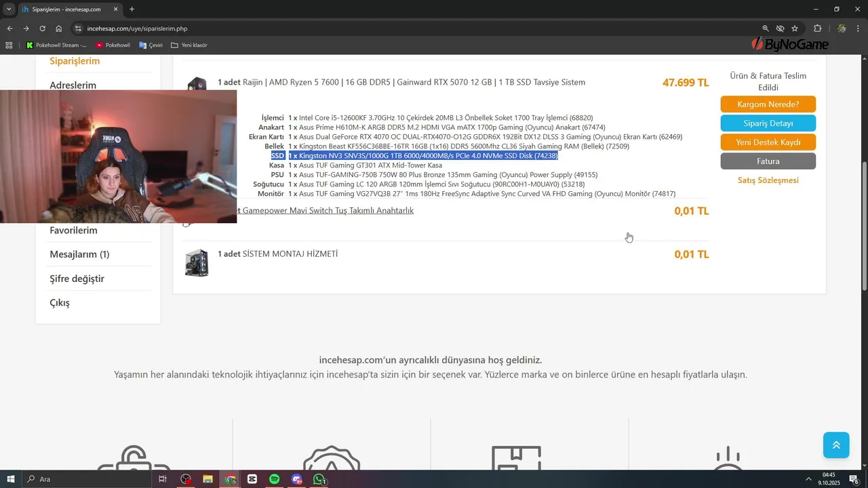Open WhatsApp from the taskbar
This screenshot has height=488, width=868.
coord(319,479)
